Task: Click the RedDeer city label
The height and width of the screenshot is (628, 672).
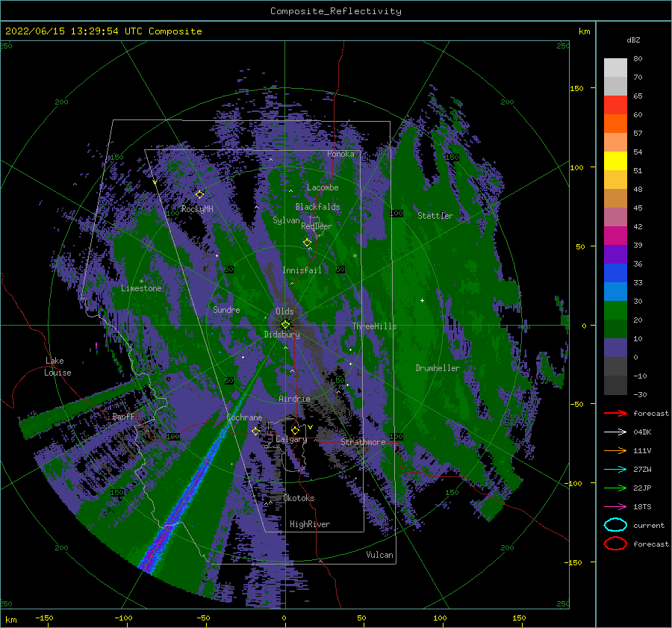Action: click(x=317, y=226)
